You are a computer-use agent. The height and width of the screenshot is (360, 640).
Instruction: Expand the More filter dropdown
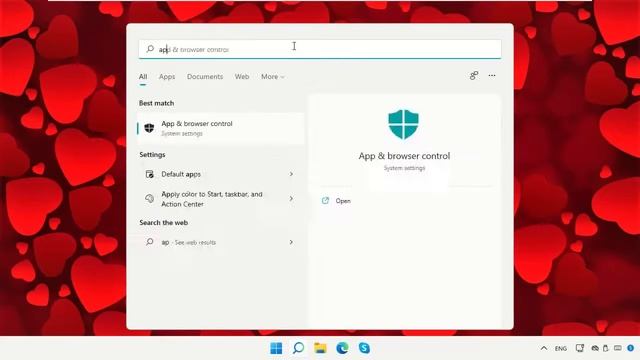273,76
